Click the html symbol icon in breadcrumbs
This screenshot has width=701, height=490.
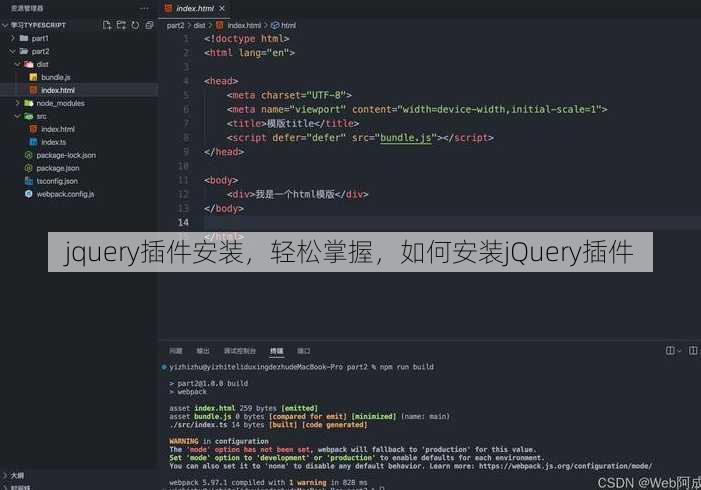pos(275,25)
